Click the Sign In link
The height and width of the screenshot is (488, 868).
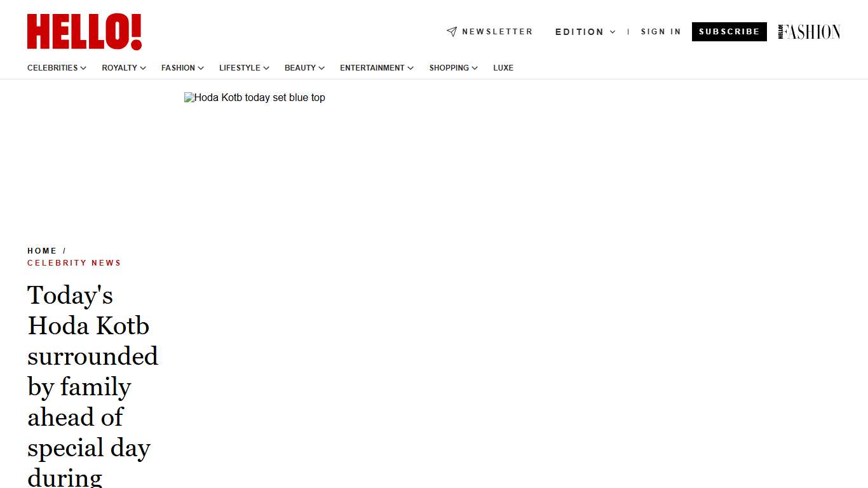tap(660, 32)
